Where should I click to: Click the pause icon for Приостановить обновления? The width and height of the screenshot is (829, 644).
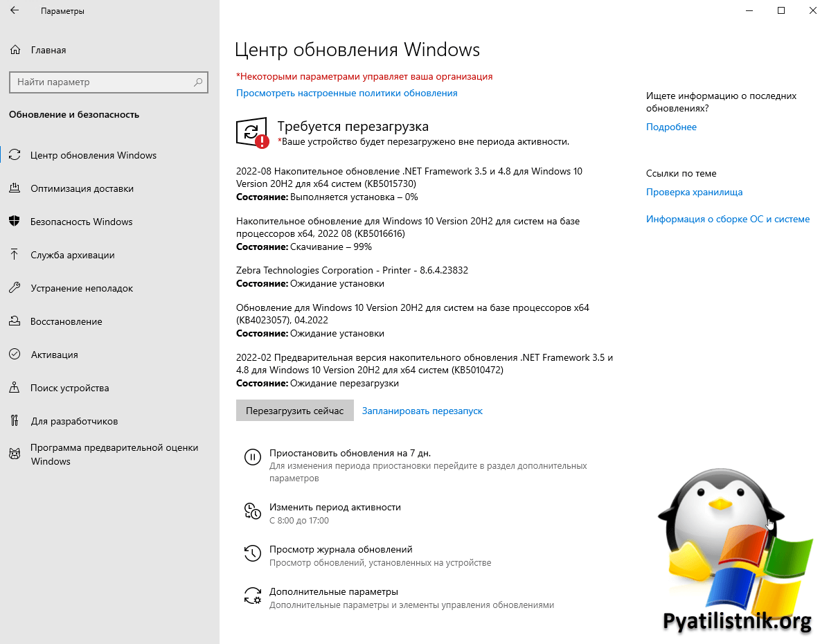pos(253,456)
